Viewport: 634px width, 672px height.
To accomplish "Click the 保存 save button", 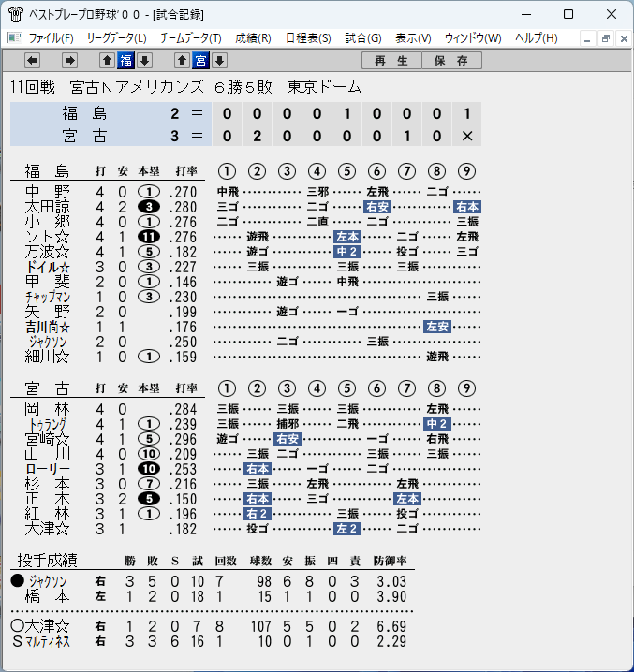I will 451,61.
